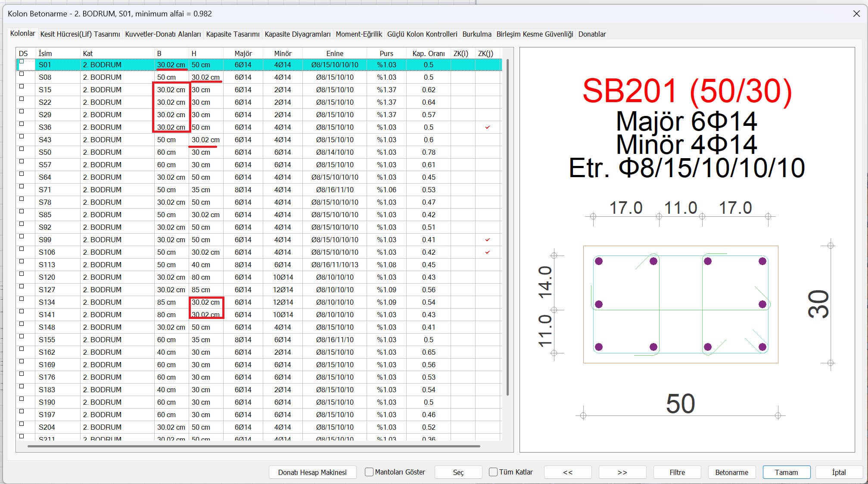
Task: Toggle Tüm Katlar checkbox
Action: [493, 472]
